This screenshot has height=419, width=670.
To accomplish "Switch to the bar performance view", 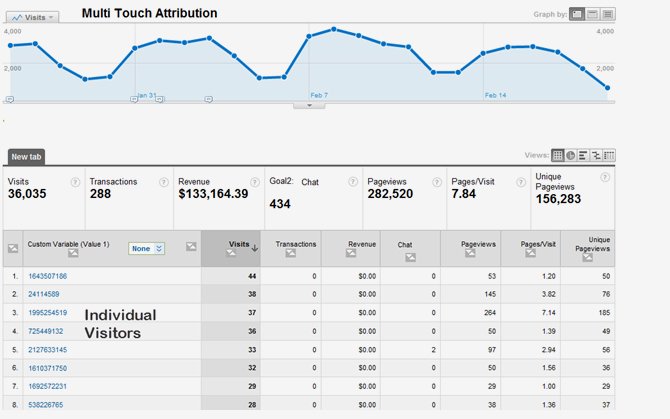I will [x=583, y=155].
